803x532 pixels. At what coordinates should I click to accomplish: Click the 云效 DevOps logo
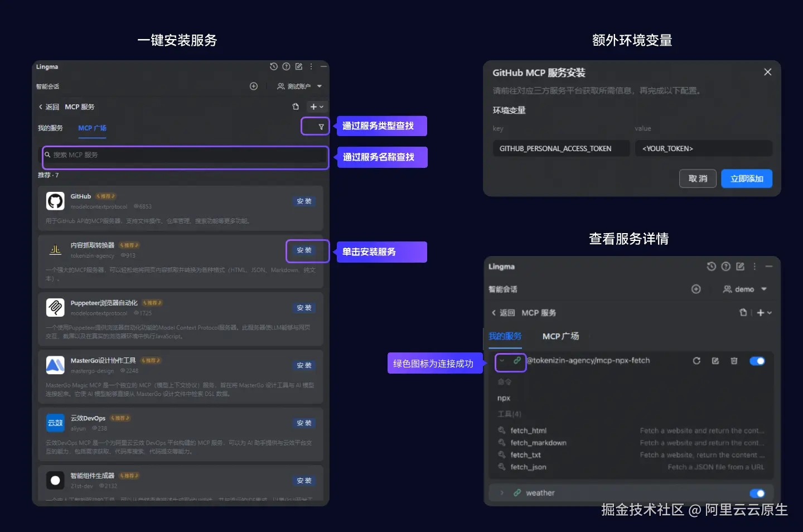pos(55,423)
